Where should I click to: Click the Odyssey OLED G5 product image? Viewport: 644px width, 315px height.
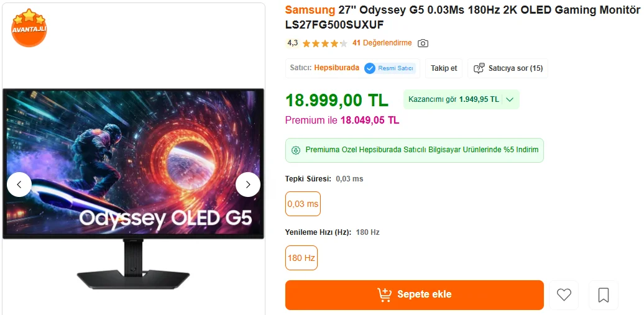click(x=133, y=188)
